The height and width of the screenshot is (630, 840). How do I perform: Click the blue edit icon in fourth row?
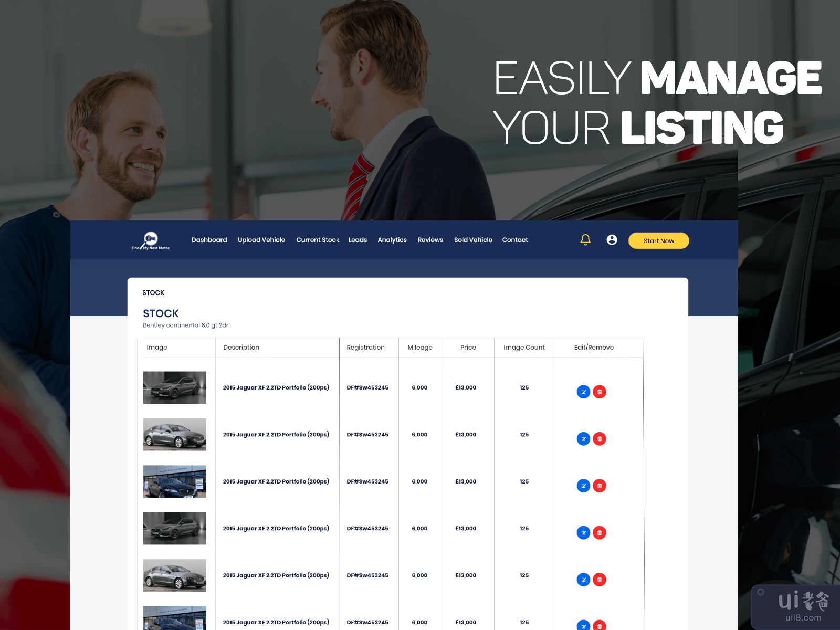[583, 533]
